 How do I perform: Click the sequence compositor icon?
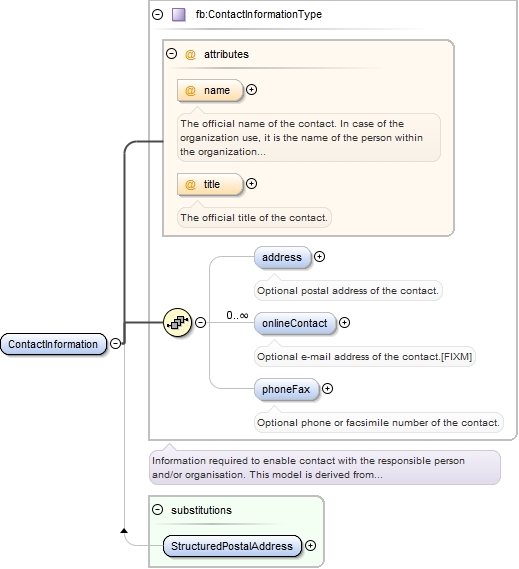pos(177,323)
